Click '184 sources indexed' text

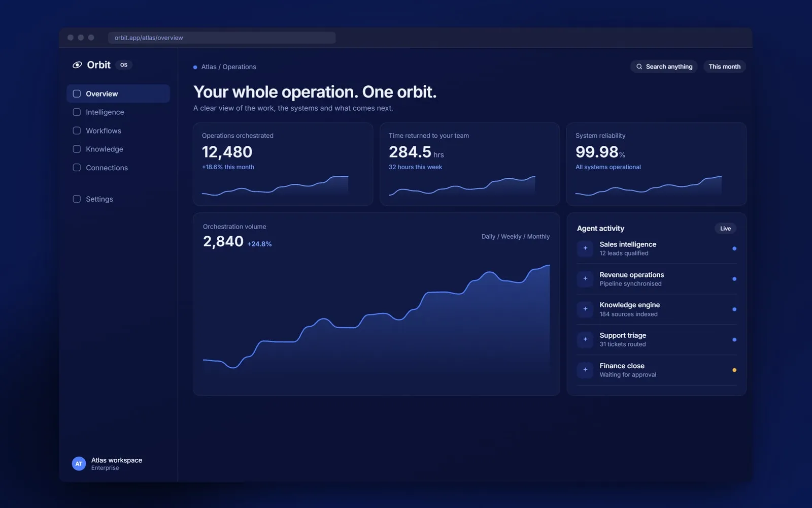click(628, 314)
